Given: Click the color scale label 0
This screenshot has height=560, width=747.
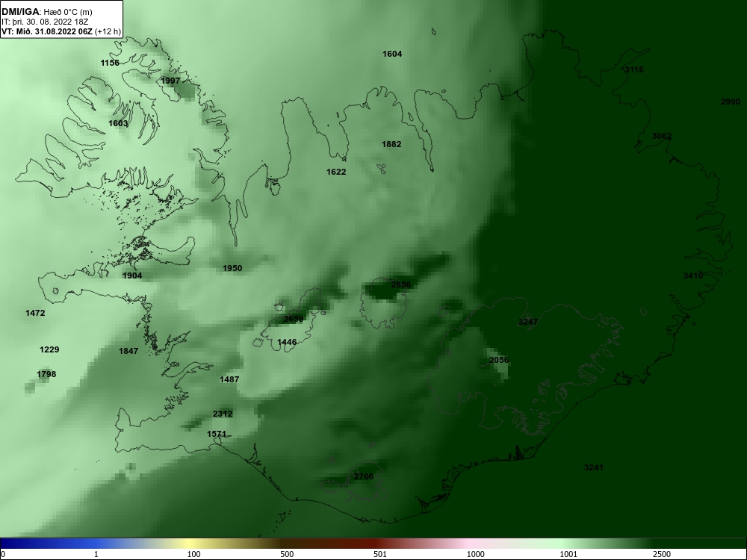Looking at the screenshot, I should tap(2, 554).
